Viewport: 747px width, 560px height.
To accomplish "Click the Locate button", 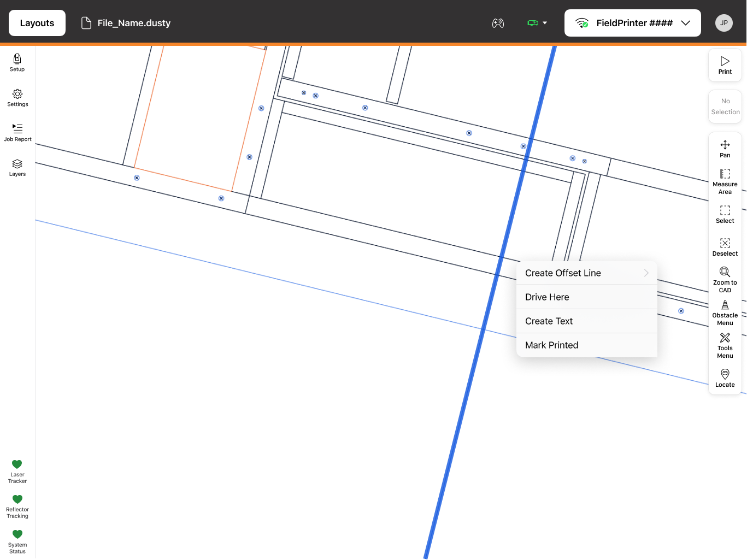I will [x=725, y=379].
